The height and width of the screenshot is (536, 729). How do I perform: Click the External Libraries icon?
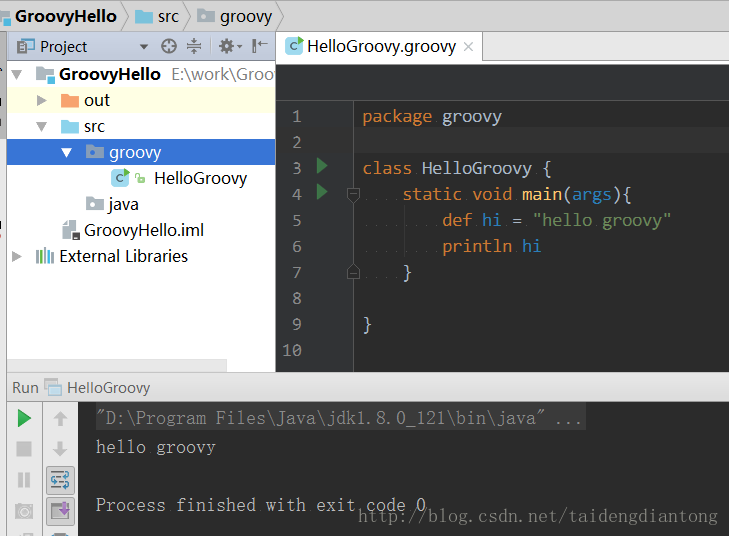click(45, 256)
